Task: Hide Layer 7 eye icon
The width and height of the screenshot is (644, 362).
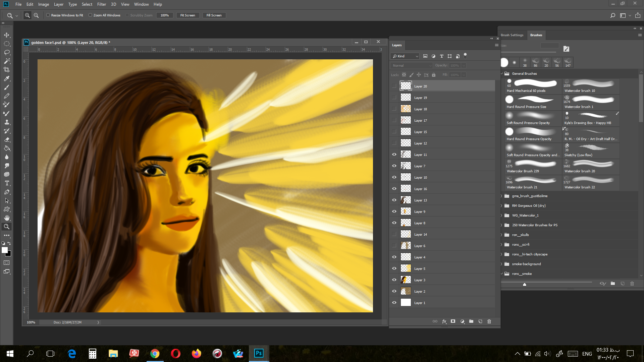Action: [x=394, y=166]
